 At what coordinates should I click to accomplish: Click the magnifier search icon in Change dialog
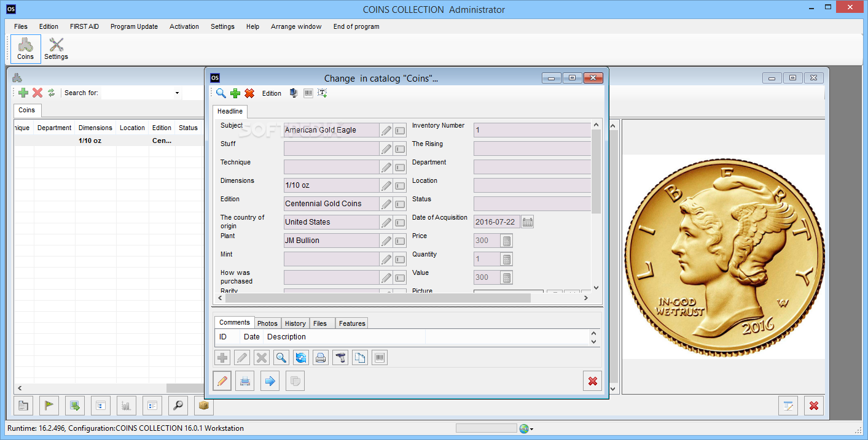coord(221,93)
